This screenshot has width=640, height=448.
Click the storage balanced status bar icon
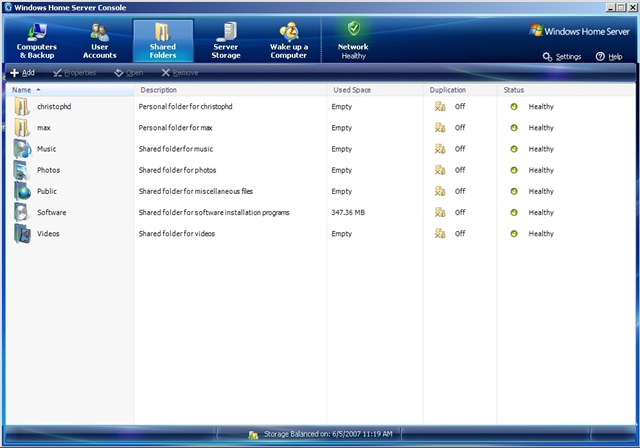pos(253,435)
